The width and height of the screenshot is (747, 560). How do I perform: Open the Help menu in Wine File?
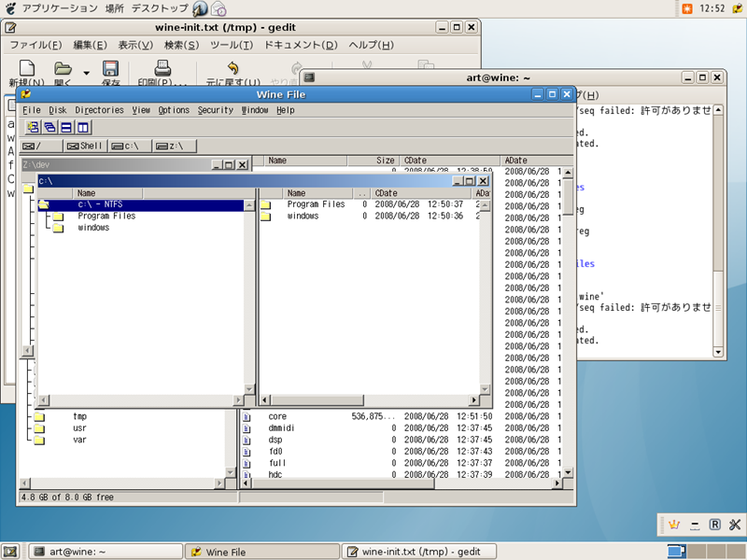pos(286,110)
